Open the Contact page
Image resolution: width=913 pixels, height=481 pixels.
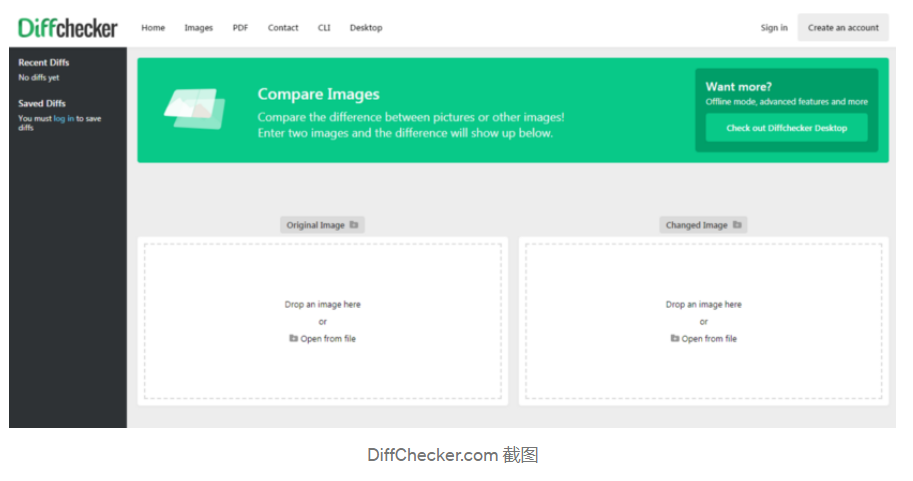pos(283,27)
